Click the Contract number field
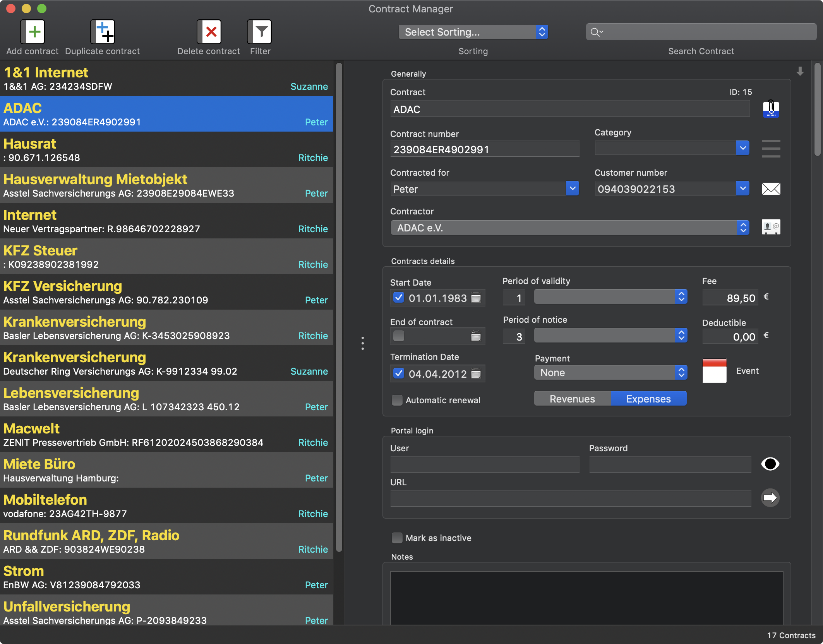The height and width of the screenshot is (644, 823). click(485, 149)
